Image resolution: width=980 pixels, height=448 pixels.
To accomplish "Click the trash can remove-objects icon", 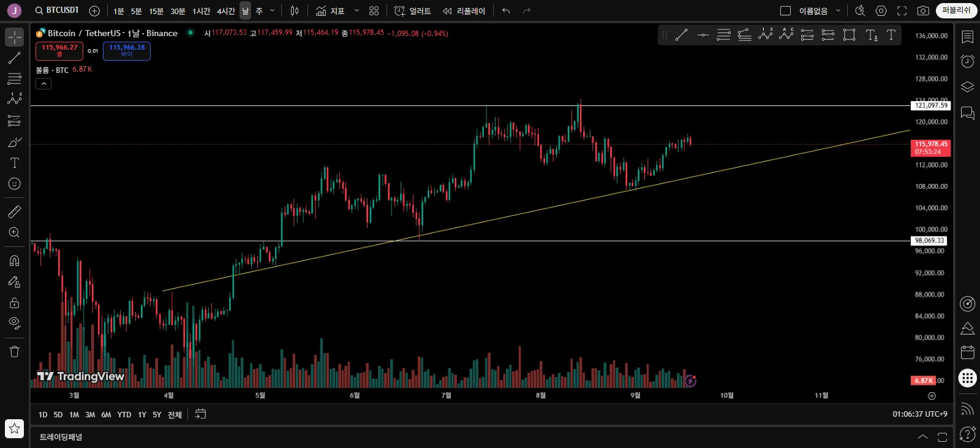I will [15, 352].
